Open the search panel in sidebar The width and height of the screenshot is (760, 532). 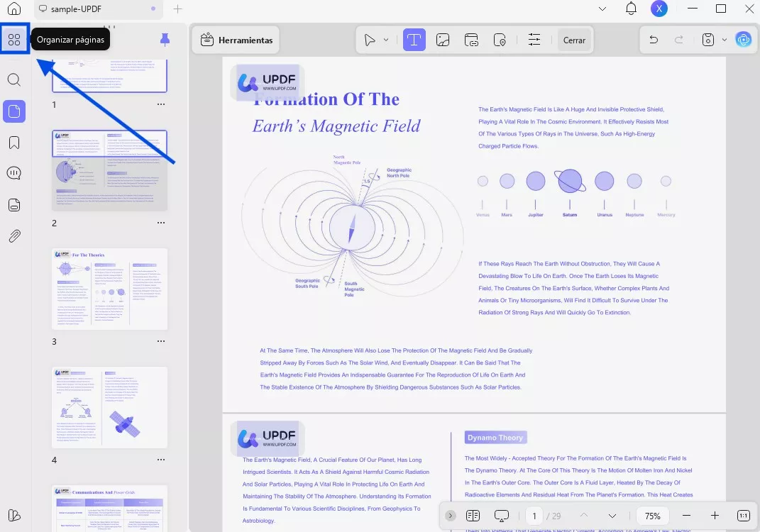click(x=14, y=80)
